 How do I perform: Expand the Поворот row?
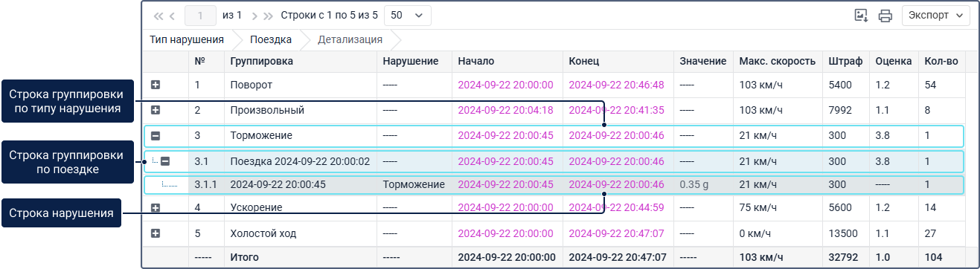(156, 85)
